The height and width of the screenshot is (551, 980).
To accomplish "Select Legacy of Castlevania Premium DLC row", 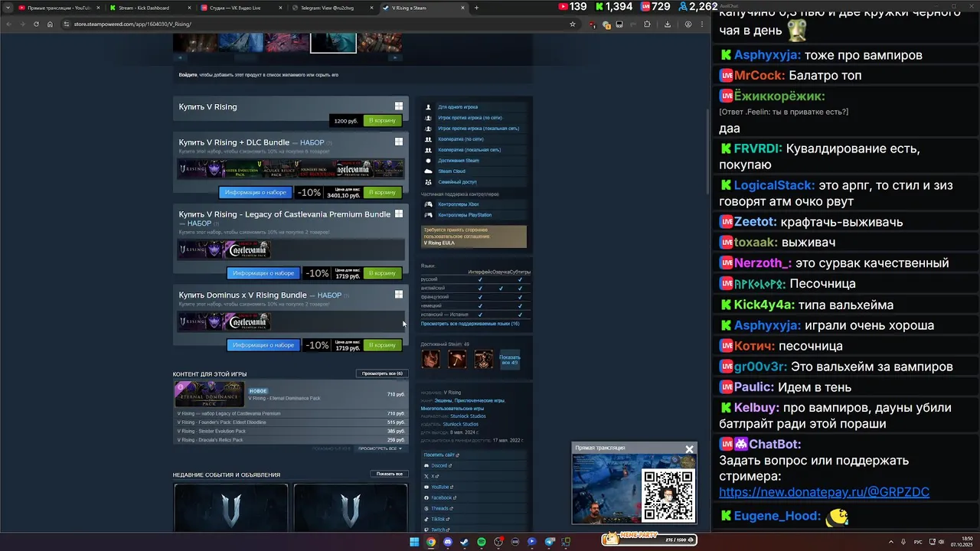I will tap(291, 413).
